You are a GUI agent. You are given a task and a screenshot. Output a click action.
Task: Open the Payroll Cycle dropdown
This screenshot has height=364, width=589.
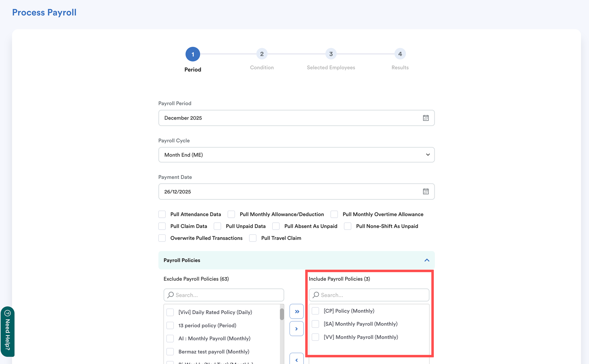(296, 155)
